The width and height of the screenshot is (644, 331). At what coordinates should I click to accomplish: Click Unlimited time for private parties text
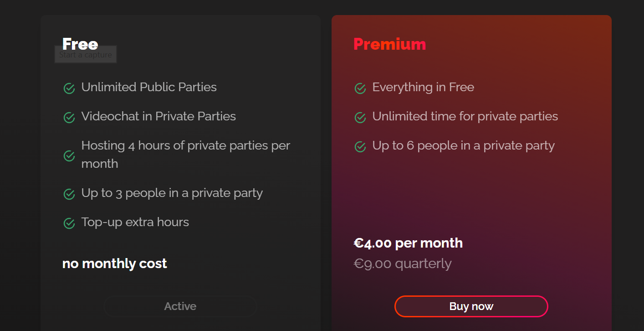point(465,116)
